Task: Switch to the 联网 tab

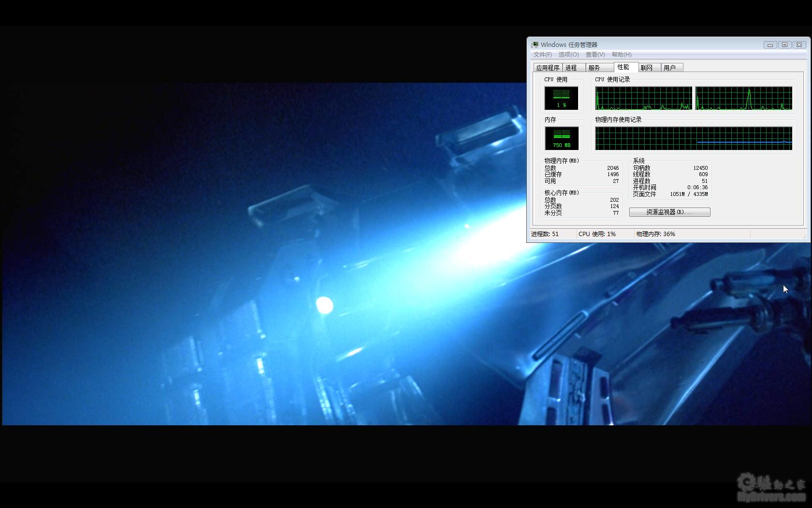Action: 649,68
